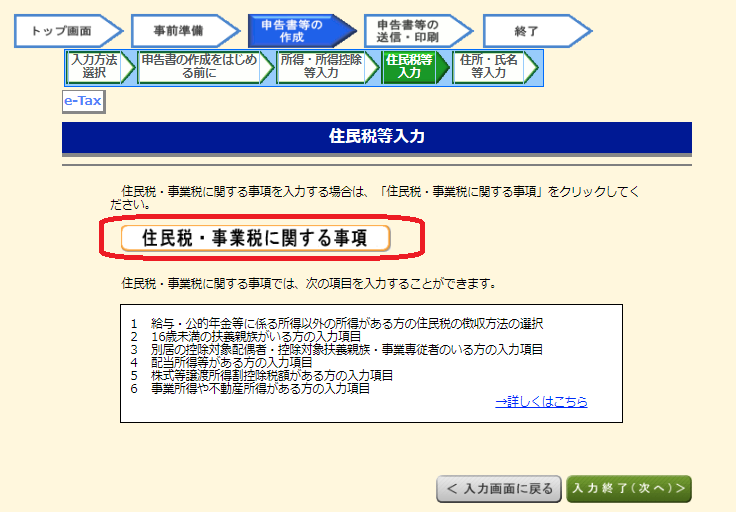Select the 住民税等入力 sub-step
736x512 pixels.
pos(415,67)
